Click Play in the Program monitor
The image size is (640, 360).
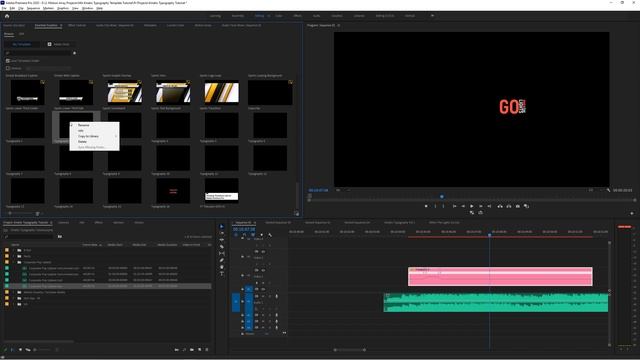tap(471, 206)
